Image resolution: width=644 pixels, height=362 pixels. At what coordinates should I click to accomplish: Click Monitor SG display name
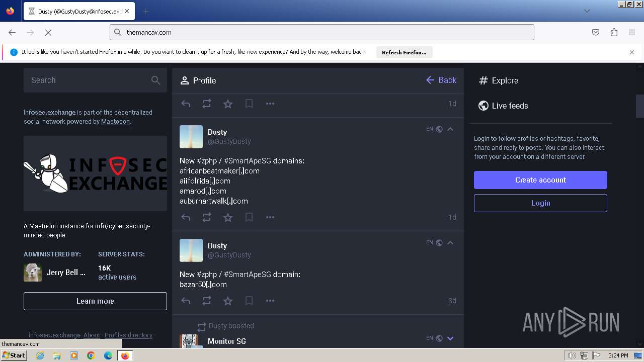click(x=227, y=341)
